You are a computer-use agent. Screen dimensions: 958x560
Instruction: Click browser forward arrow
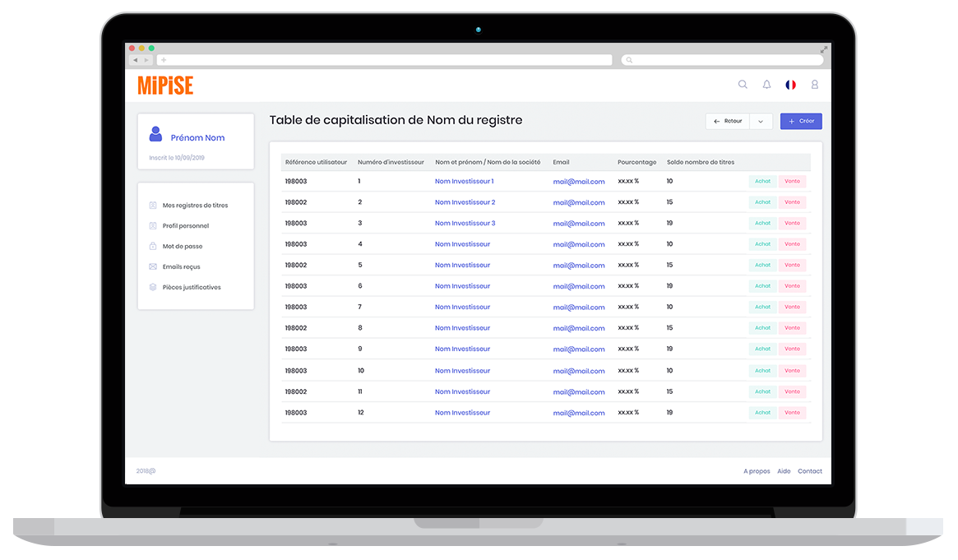click(146, 60)
